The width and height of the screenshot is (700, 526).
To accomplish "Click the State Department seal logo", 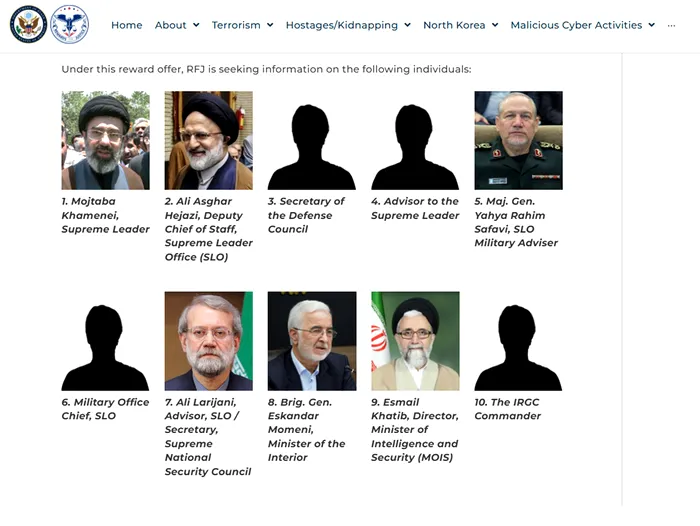I will point(28,25).
